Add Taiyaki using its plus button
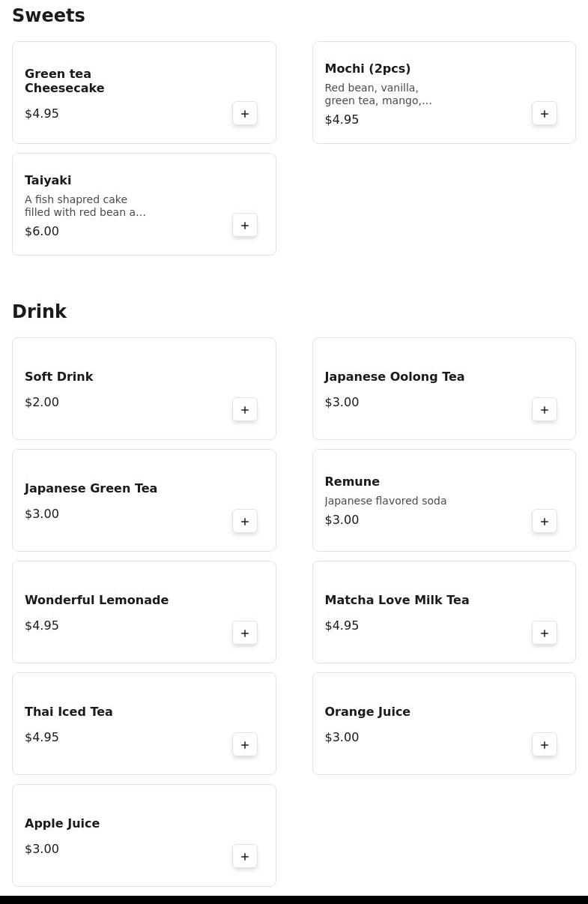The height and width of the screenshot is (904, 588). point(245,226)
